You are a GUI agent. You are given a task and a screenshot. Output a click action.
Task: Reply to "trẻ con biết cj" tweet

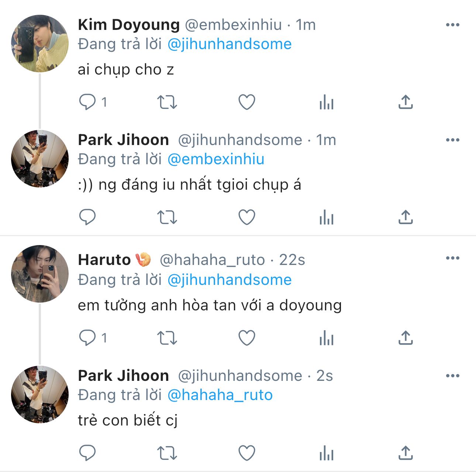coord(87,453)
